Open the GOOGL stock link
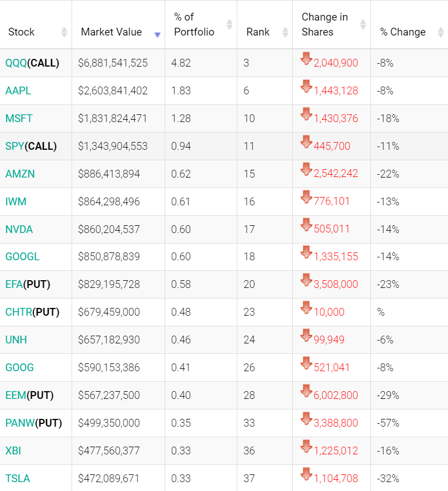Viewport: 448px width, 491px height. [23, 257]
